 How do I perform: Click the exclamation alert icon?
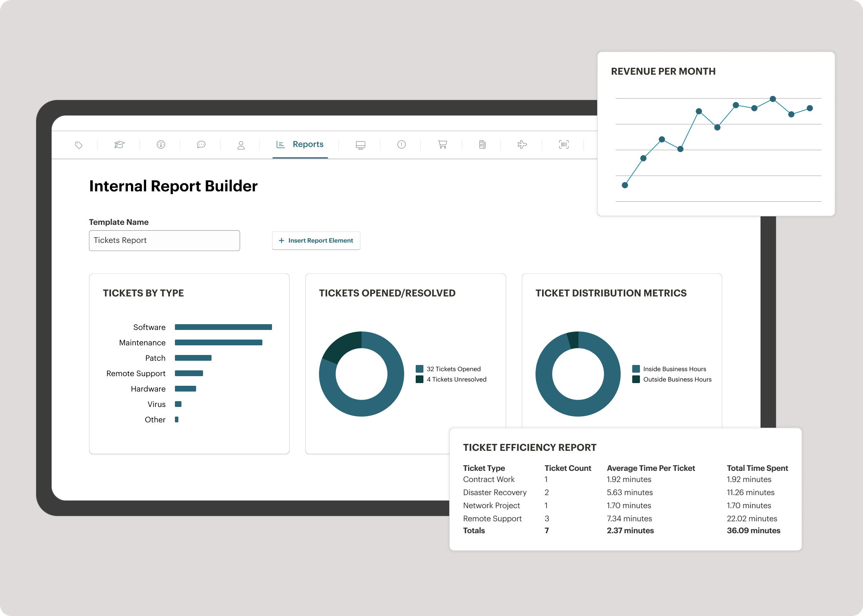point(401,145)
